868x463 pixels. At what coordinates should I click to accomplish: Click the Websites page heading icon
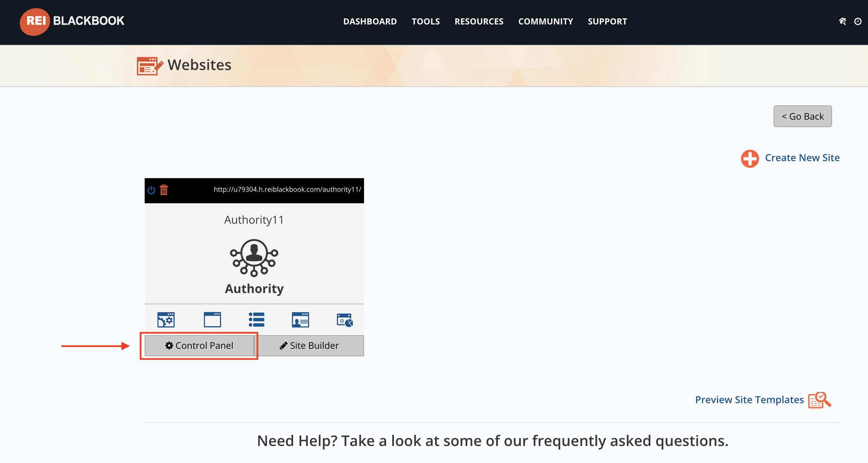(150, 66)
